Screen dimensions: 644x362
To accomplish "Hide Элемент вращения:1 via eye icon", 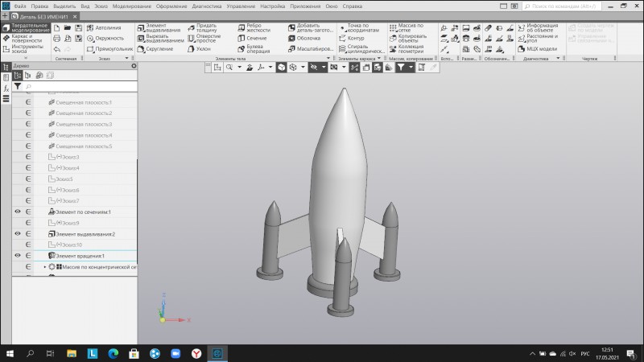I will coord(18,256).
